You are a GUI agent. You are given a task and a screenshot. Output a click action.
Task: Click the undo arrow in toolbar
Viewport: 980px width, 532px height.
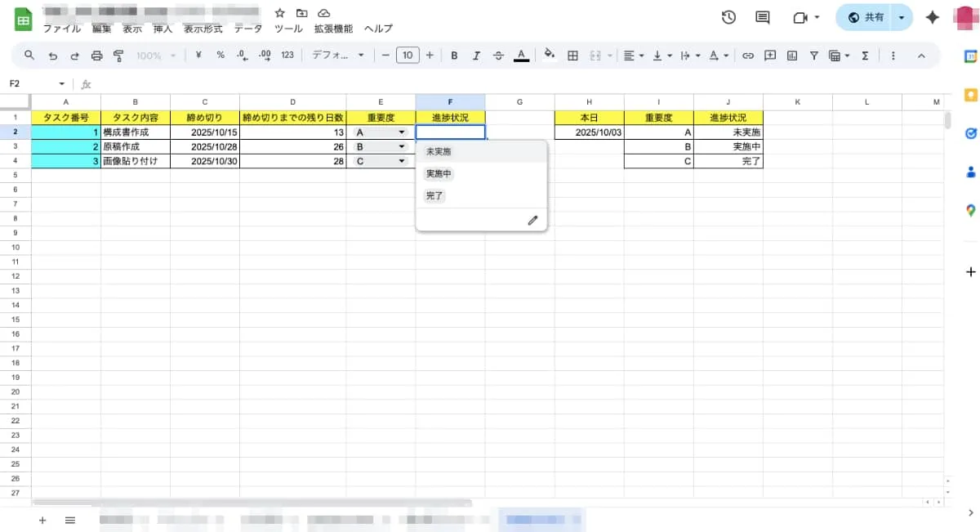coord(53,56)
